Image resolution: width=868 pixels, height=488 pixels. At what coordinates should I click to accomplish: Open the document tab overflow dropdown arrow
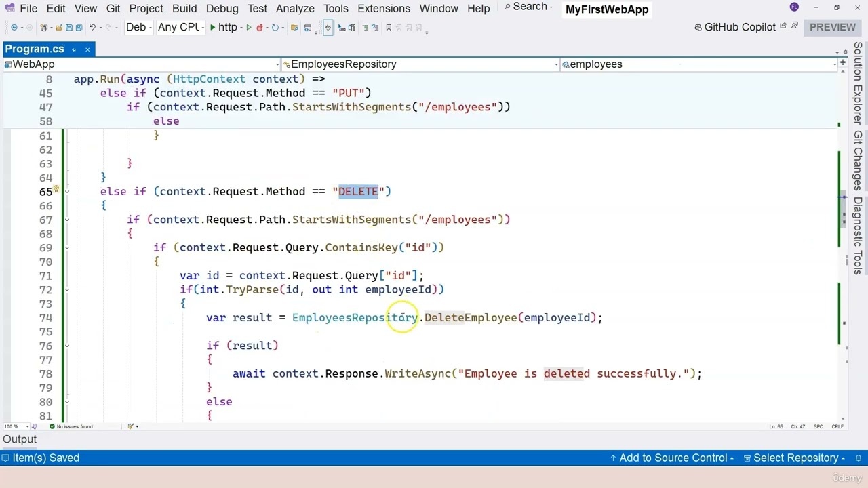pyautogui.click(x=837, y=53)
